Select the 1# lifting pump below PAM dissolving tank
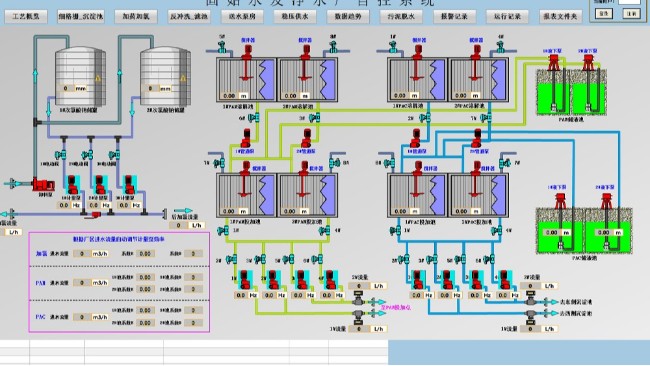This screenshot has height=366, width=650. [246, 138]
